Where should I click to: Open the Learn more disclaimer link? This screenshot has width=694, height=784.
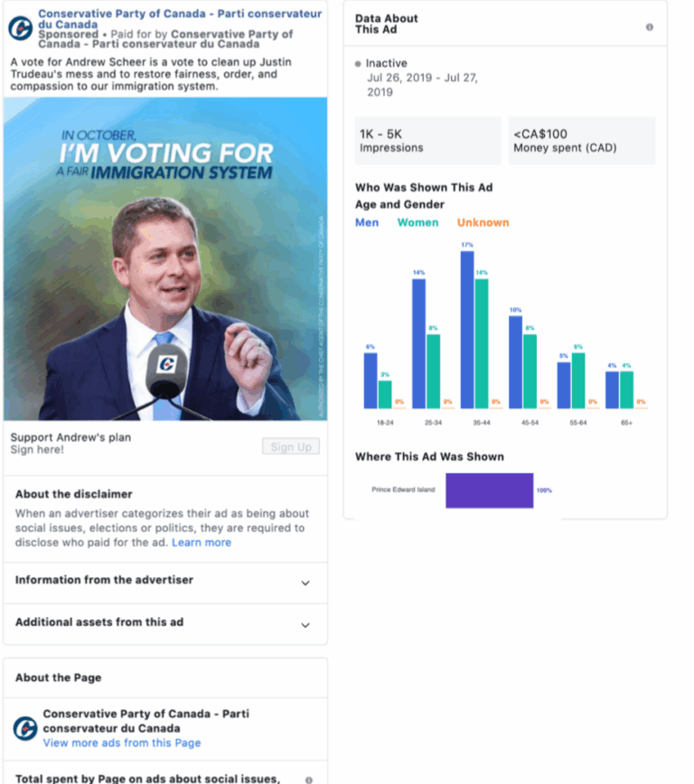point(202,543)
